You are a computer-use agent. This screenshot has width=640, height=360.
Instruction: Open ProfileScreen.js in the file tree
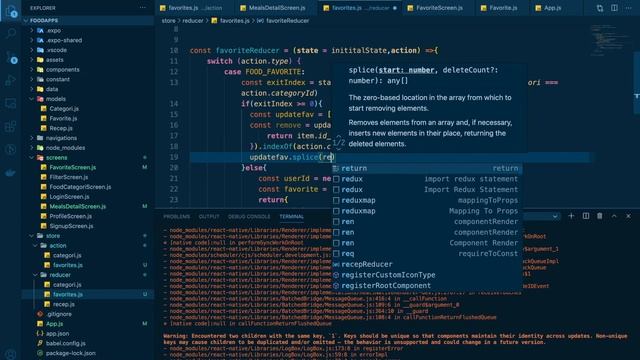(x=71, y=216)
